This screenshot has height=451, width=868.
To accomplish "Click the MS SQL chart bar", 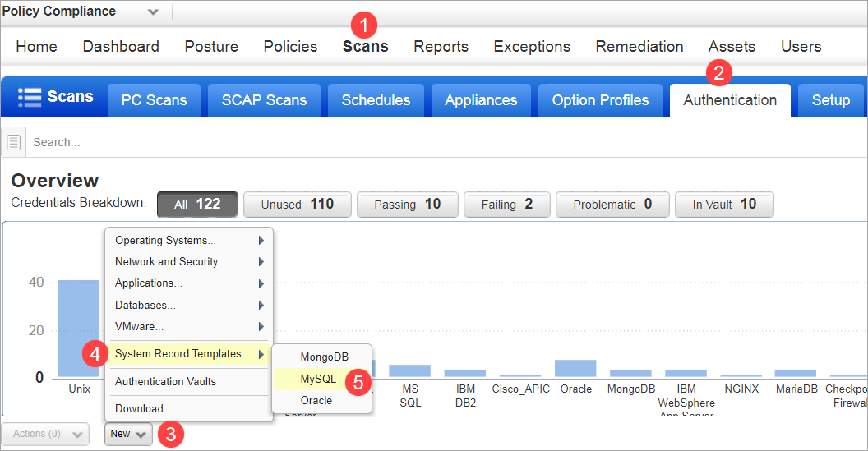I will [x=409, y=371].
